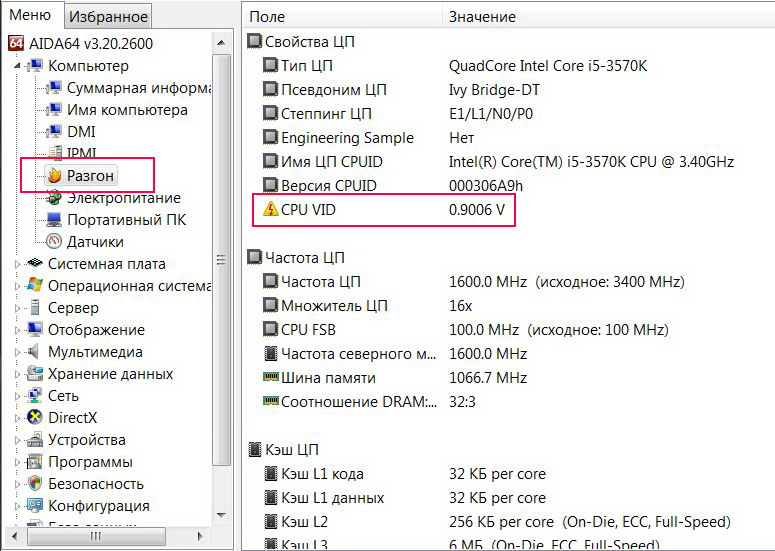Viewport: 775px width, 551px height.
Task: Click the Сервер tower icon
Action: tap(35, 307)
